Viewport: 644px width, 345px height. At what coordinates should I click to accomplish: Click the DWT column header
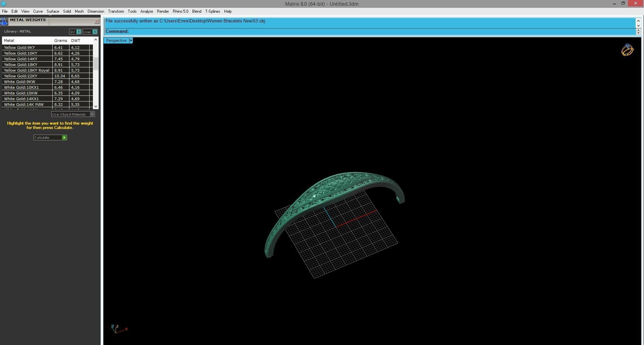point(79,41)
